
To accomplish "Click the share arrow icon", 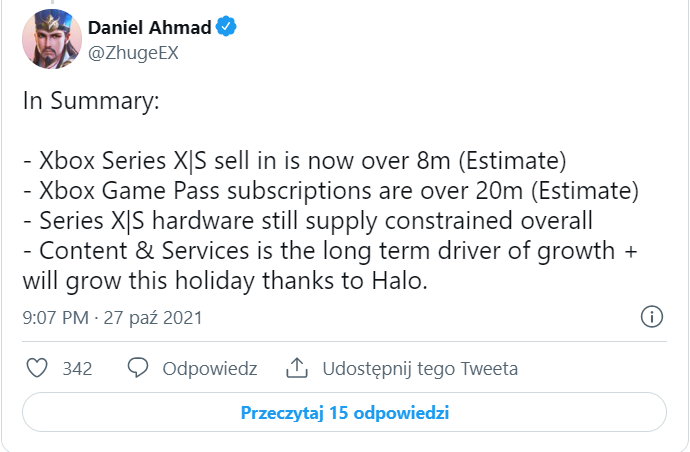I will pyautogui.click(x=296, y=369).
